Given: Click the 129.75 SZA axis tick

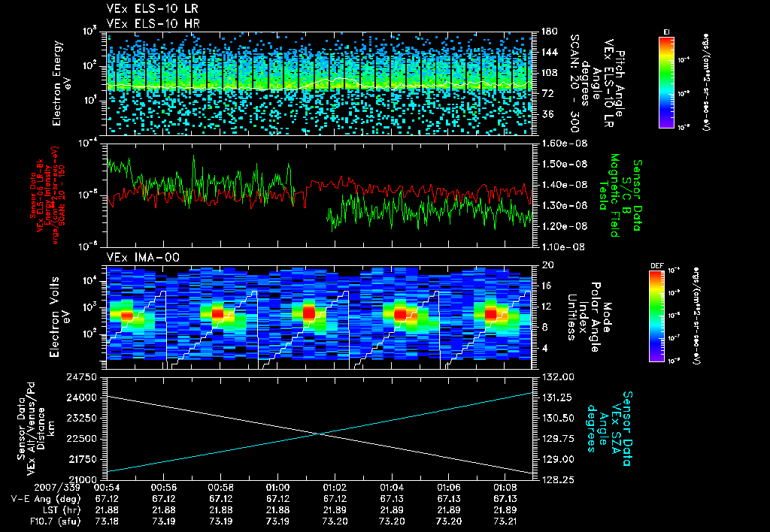Looking at the screenshot, I should pos(557,439).
